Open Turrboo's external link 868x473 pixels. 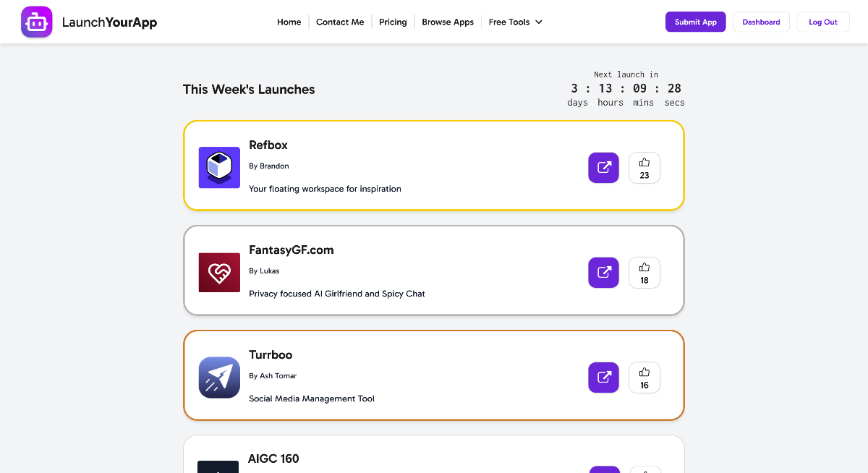603,377
